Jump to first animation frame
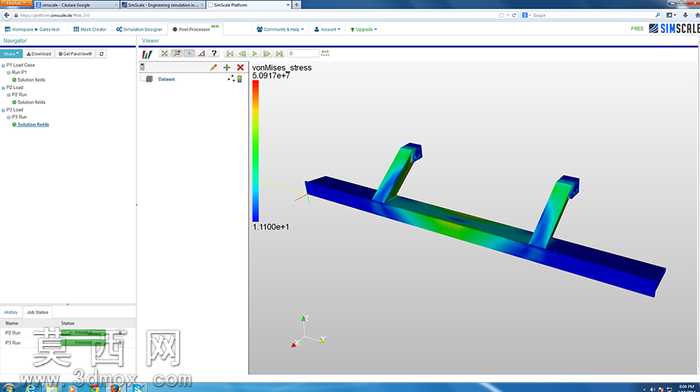Viewport: 700px width, 392px height. pyautogui.click(x=230, y=54)
